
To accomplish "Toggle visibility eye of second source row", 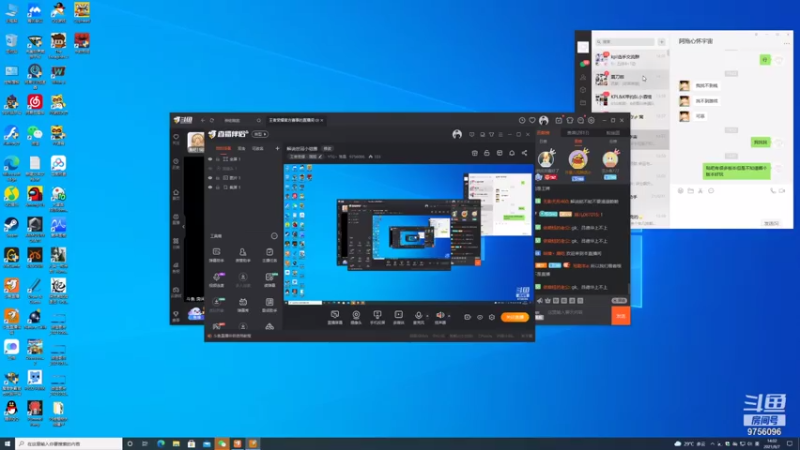I will (x=210, y=168).
